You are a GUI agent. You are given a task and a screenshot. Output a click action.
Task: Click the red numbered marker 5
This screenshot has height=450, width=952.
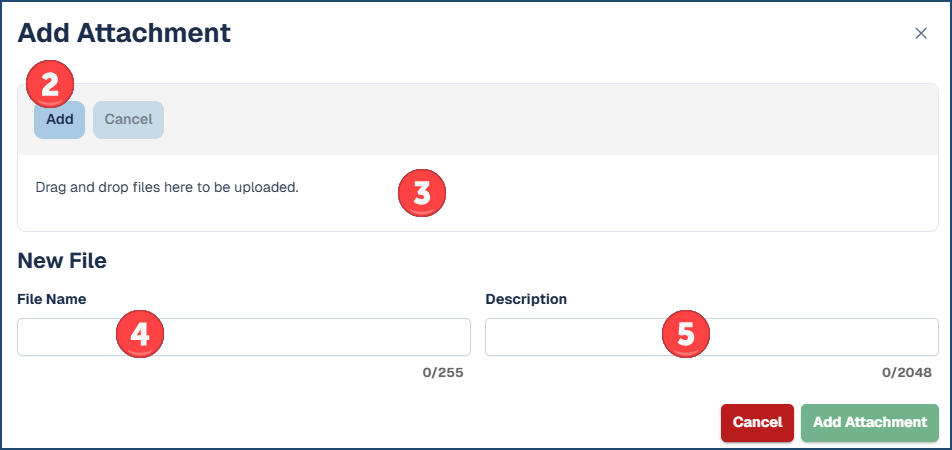[685, 334]
